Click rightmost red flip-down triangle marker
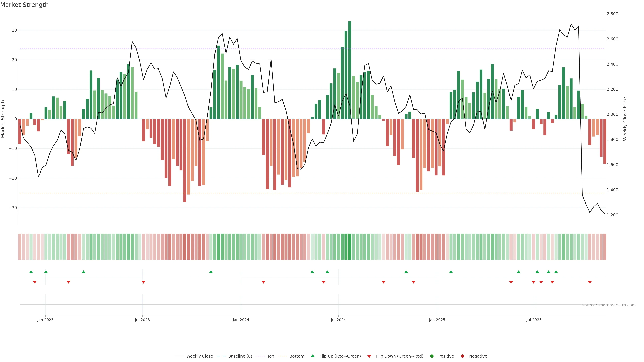 click(x=590, y=282)
